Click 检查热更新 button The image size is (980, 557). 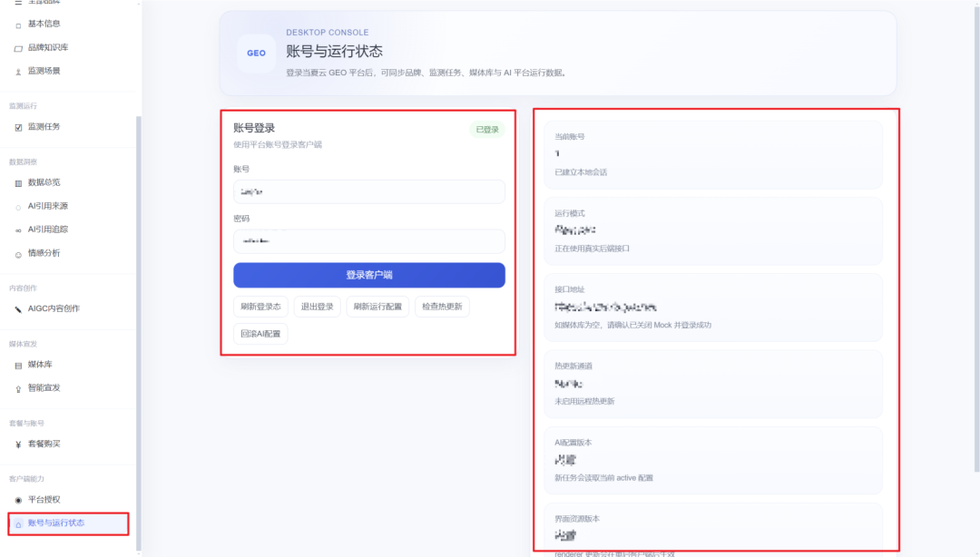point(442,307)
